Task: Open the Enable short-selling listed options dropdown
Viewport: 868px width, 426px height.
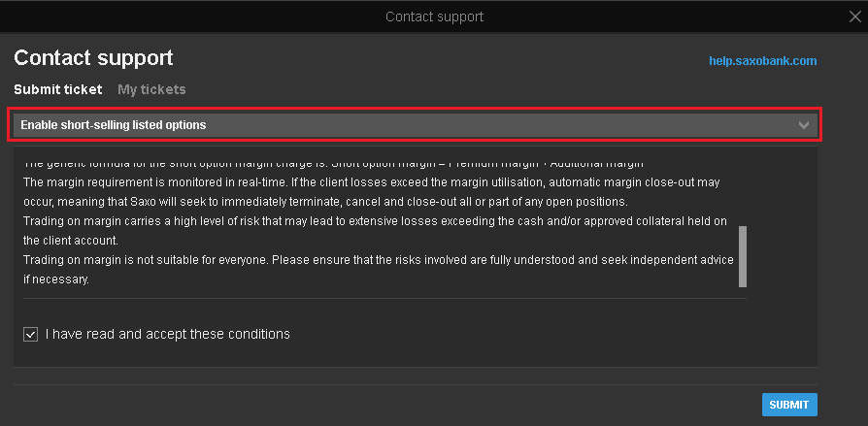Action: coord(416,125)
